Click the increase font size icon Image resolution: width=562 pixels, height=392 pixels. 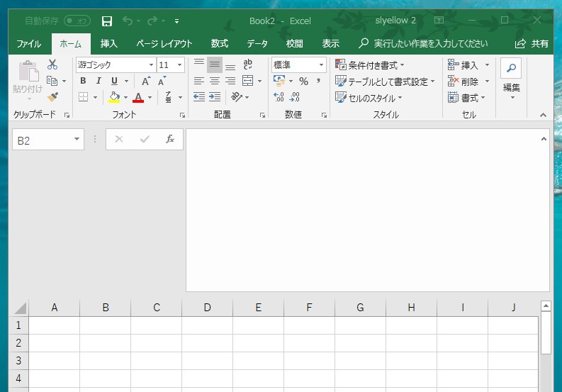coord(145,81)
